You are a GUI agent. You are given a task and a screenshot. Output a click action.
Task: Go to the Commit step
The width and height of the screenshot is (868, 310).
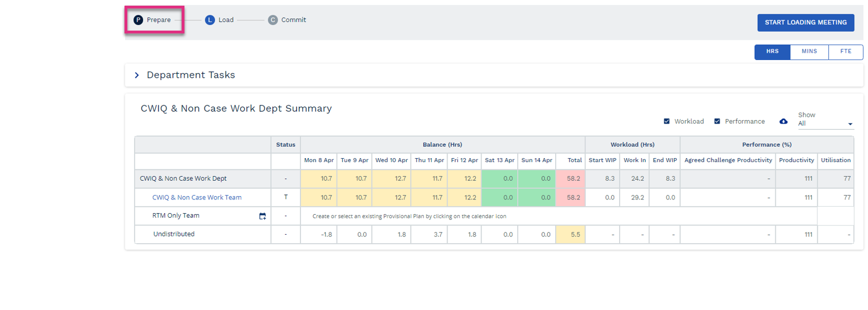[287, 20]
